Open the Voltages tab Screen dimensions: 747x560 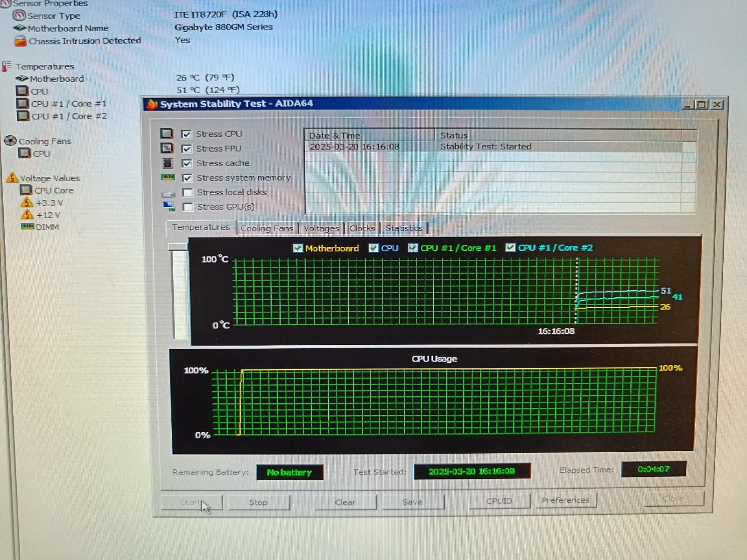click(322, 228)
